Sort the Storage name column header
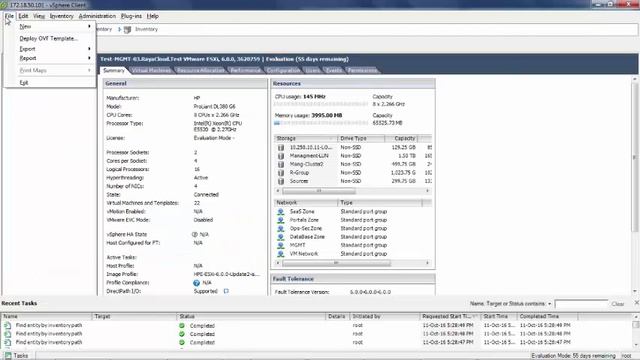The width and height of the screenshot is (640, 360). pyautogui.click(x=306, y=138)
